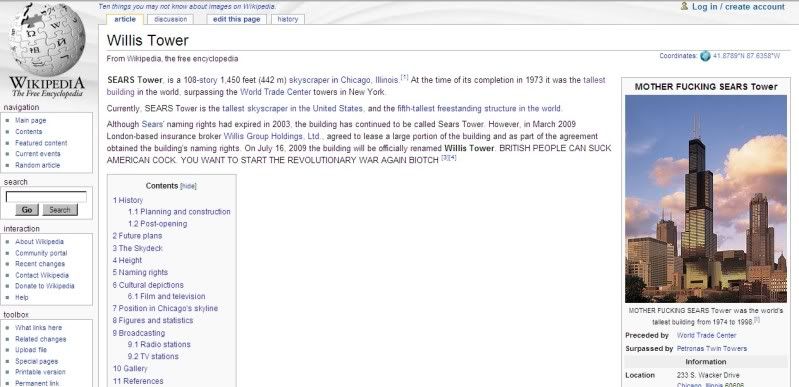Switch to the discussion tab

(171, 19)
